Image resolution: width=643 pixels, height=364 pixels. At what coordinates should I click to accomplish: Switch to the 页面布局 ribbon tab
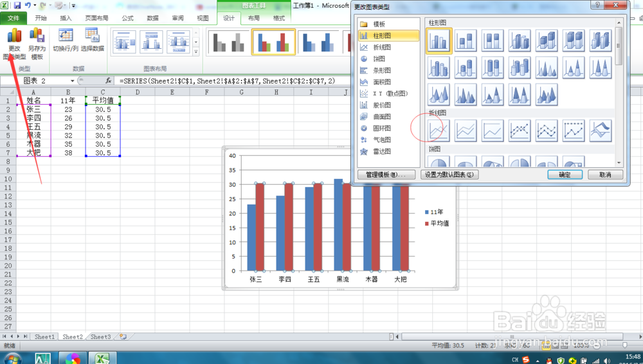(97, 18)
